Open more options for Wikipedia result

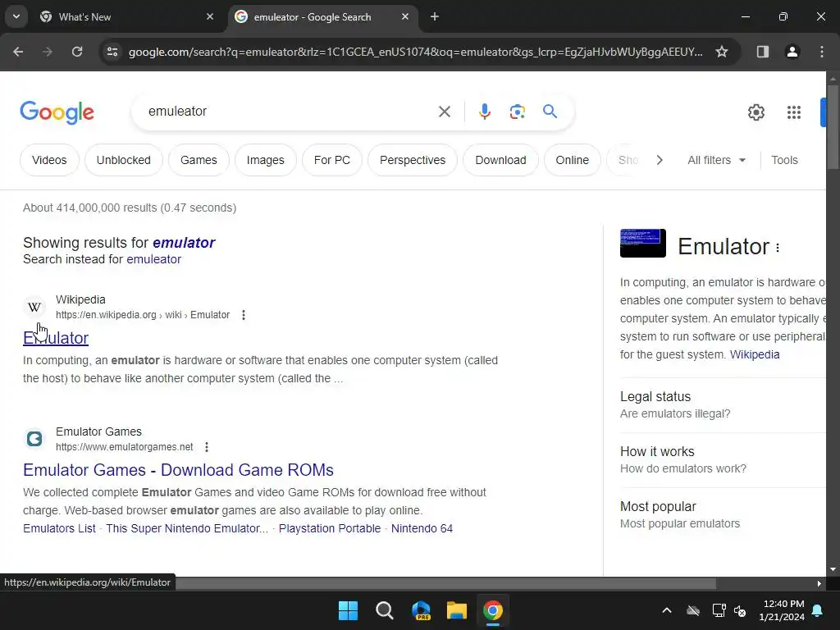pyautogui.click(x=243, y=315)
